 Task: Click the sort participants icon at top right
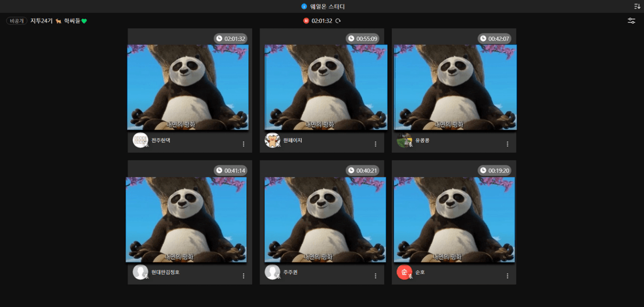point(637,6)
